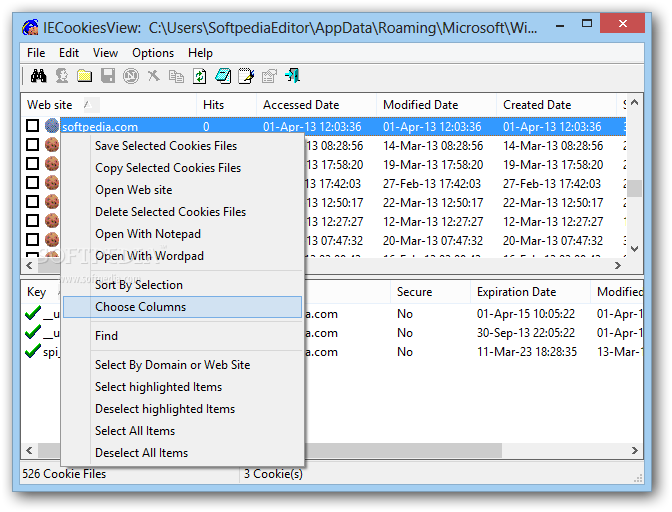Viewport: 672px width, 512px height.
Task: Click the yellow folder toolbar icon
Action: tap(84, 76)
